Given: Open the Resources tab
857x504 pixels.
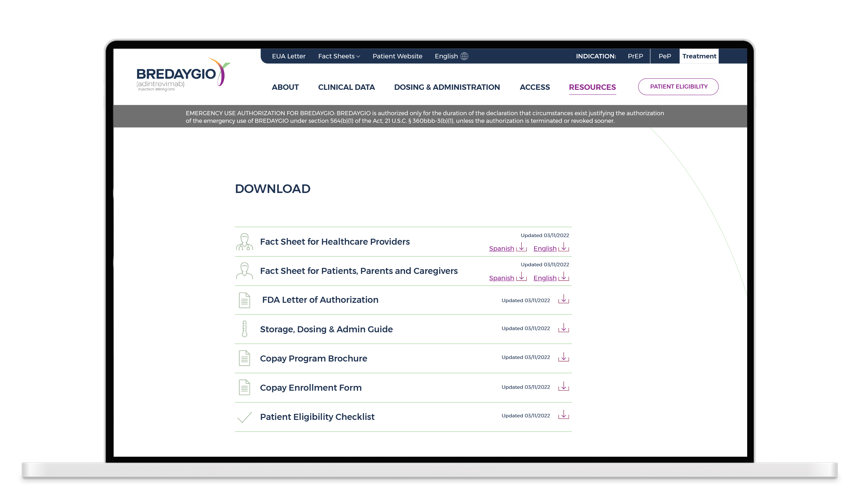Looking at the screenshot, I should (x=592, y=87).
